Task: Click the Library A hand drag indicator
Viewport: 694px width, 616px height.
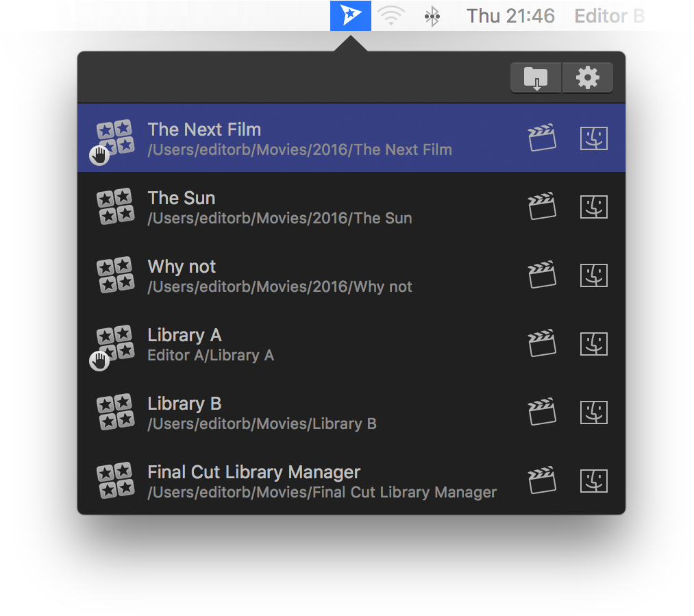Action: pos(99,360)
